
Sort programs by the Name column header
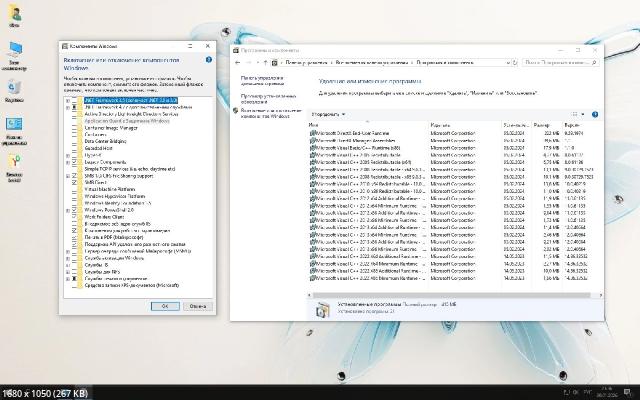(x=314, y=125)
